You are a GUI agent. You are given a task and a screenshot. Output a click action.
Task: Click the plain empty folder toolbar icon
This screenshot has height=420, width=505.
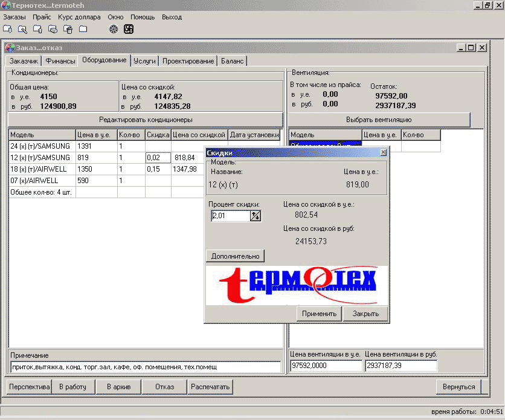click(x=83, y=30)
